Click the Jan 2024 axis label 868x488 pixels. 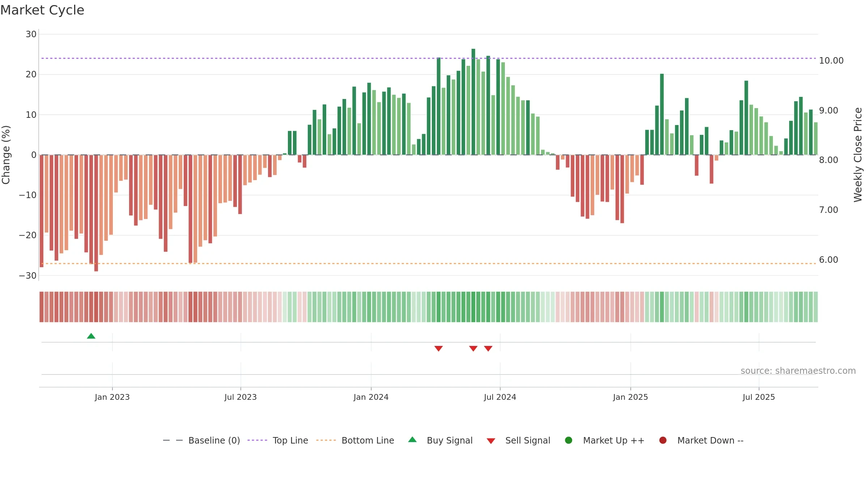point(371,397)
